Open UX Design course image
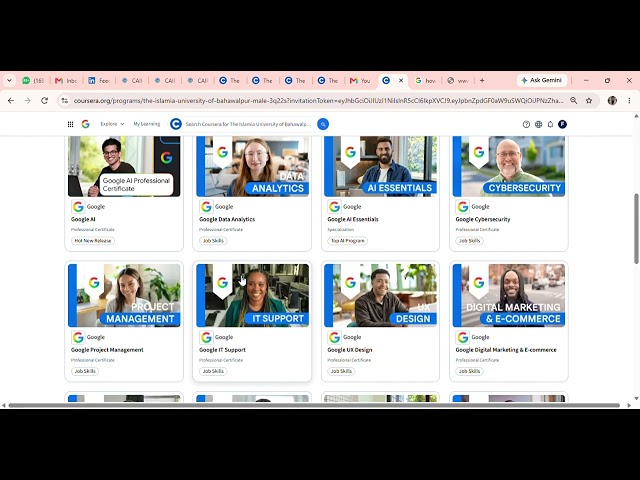The image size is (640, 480). [x=380, y=295]
